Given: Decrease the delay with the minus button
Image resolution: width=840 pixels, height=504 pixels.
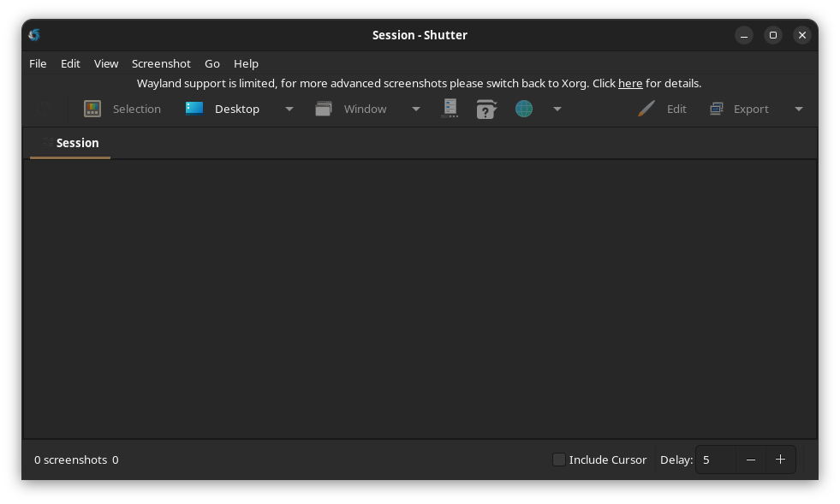Looking at the screenshot, I should coord(751,460).
